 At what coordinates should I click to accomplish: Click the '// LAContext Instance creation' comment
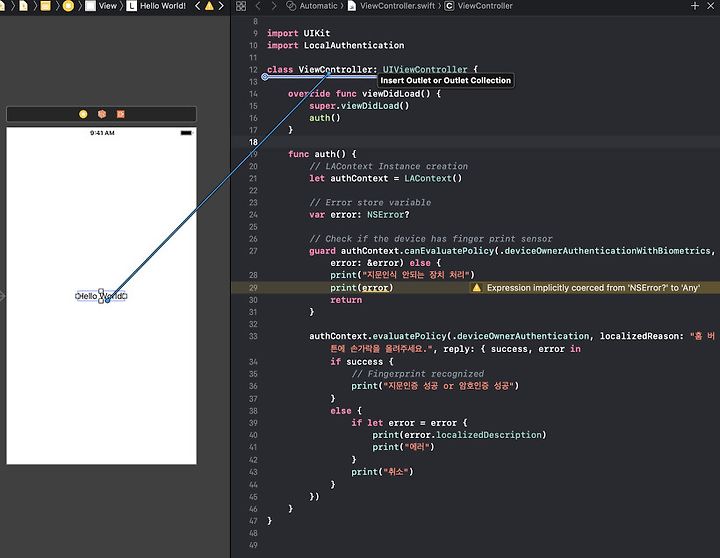[388, 166]
